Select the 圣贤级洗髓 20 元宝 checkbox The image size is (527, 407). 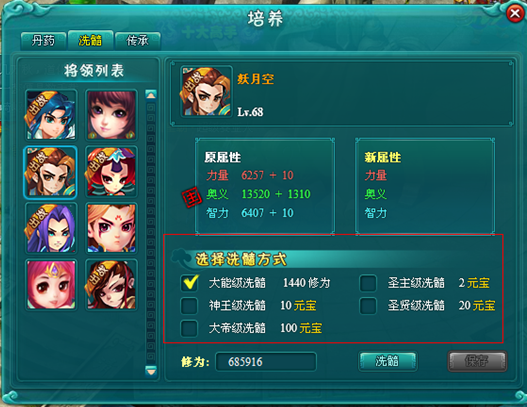click(368, 306)
